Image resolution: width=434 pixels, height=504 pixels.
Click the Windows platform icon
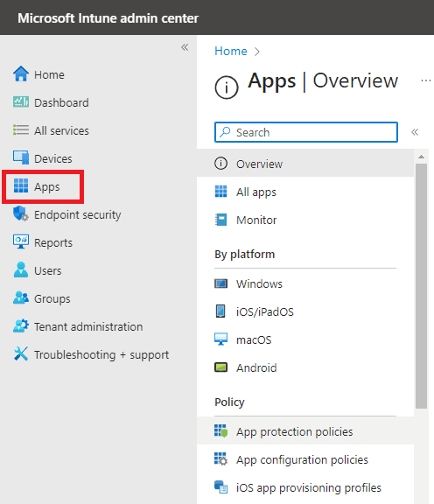pyautogui.click(x=220, y=283)
